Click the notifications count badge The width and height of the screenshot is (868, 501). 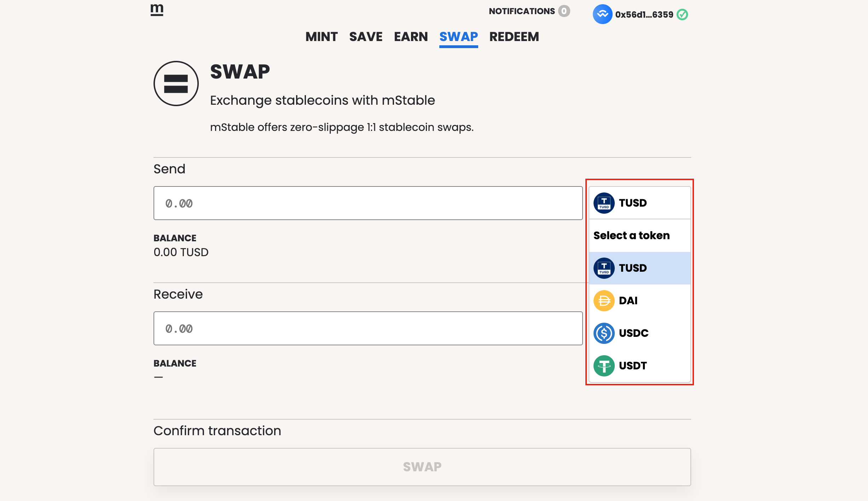pyautogui.click(x=564, y=11)
